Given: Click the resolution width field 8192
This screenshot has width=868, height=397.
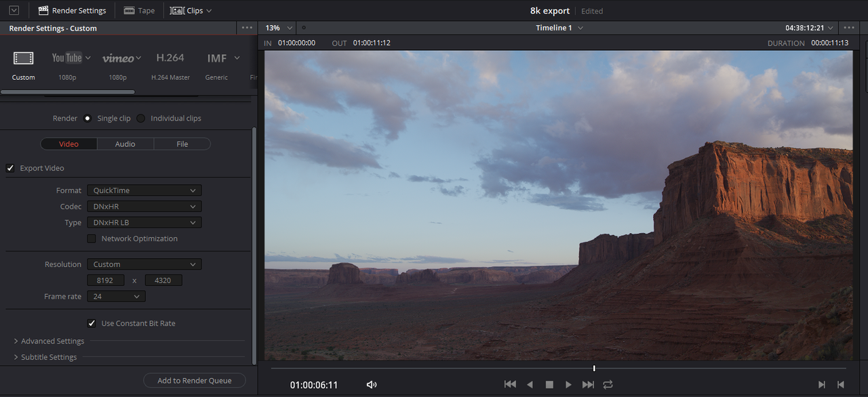Looking at the screenshot, I should coord(105,280).
